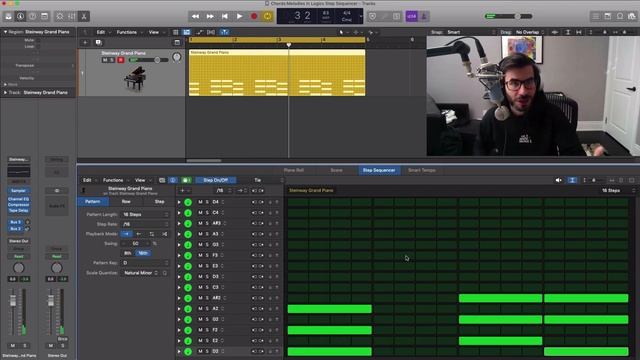Select random playback mode icon
This screenshot has height=360, width=640.
[164, 234]
